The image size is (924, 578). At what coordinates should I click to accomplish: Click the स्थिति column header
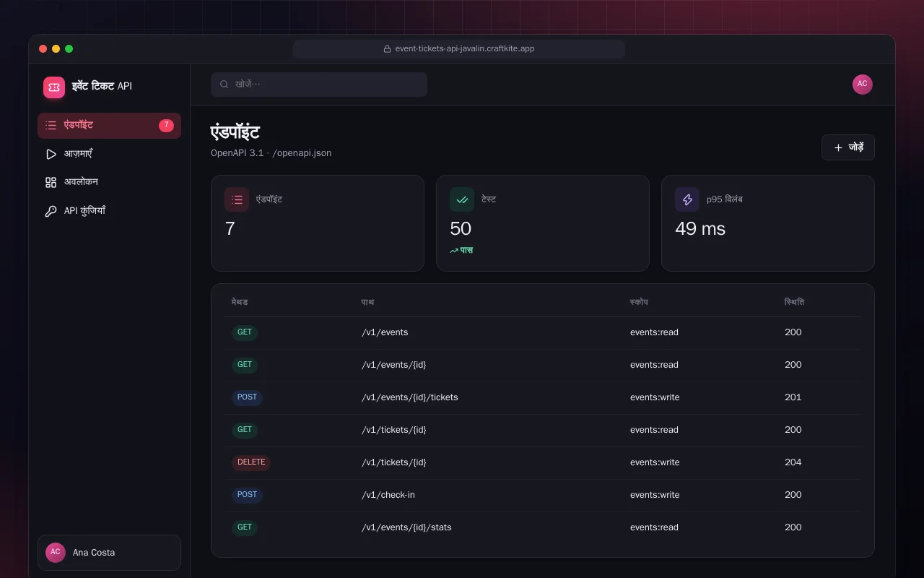794,302
